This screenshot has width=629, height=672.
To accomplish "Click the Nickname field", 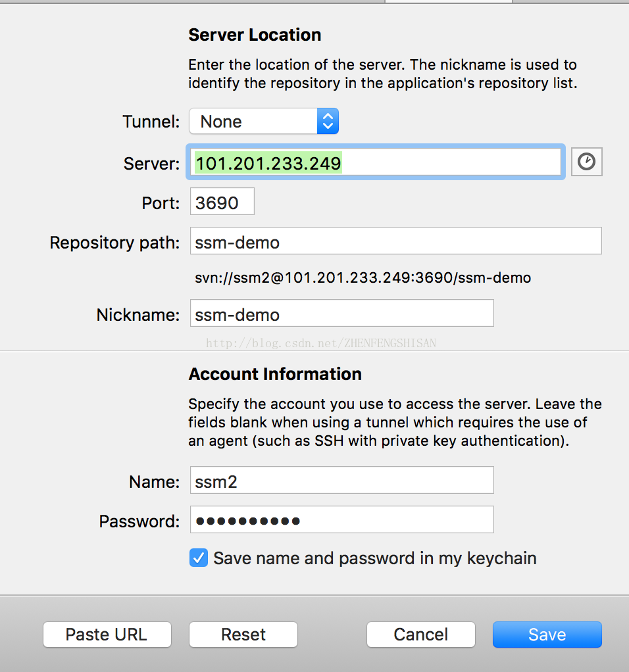I will point(341,313).
